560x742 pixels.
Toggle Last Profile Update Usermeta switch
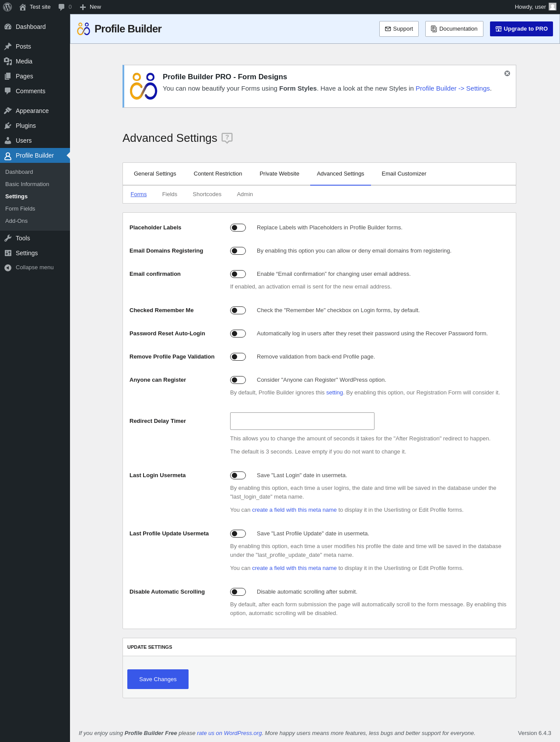coord(238,534)
